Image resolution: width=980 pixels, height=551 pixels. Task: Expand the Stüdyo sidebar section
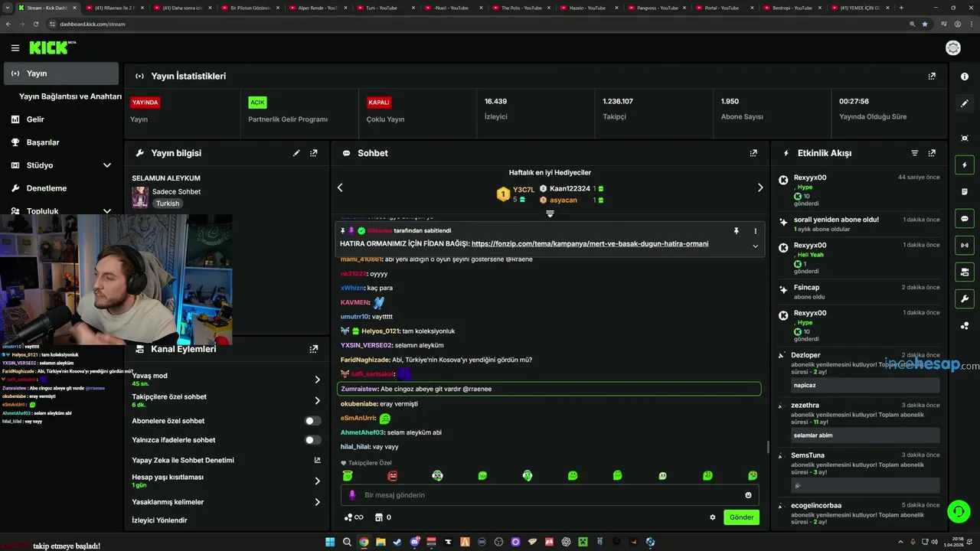107,165
